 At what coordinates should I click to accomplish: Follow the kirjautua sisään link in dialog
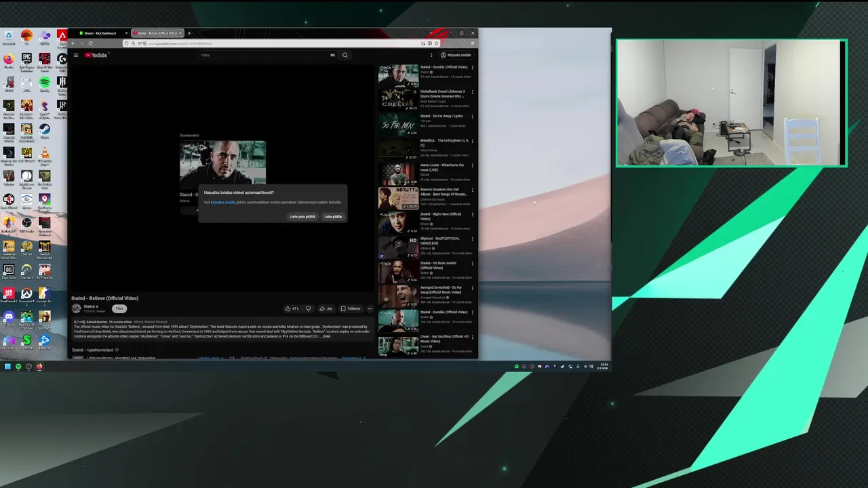(223, 202)
